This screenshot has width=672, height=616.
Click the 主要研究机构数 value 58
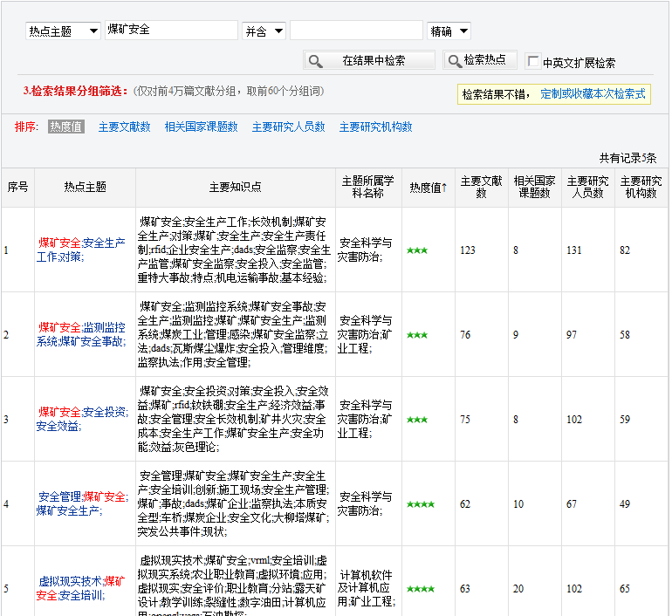pos(625,334)
